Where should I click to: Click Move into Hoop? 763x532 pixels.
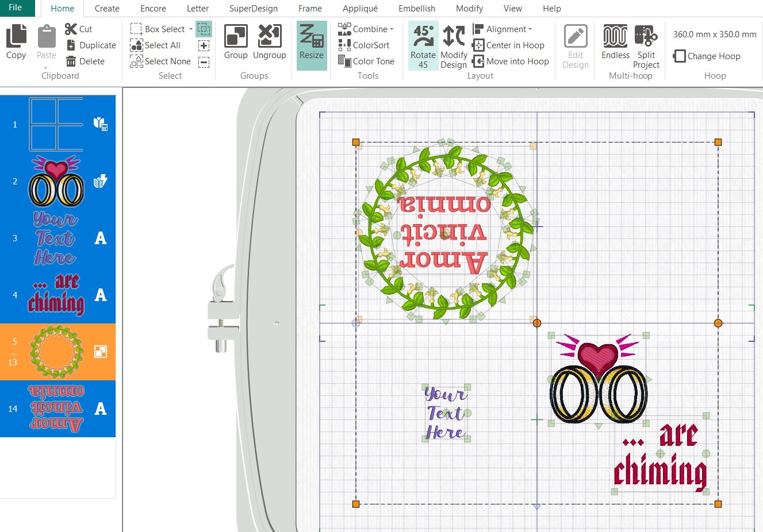coord(511,61)
